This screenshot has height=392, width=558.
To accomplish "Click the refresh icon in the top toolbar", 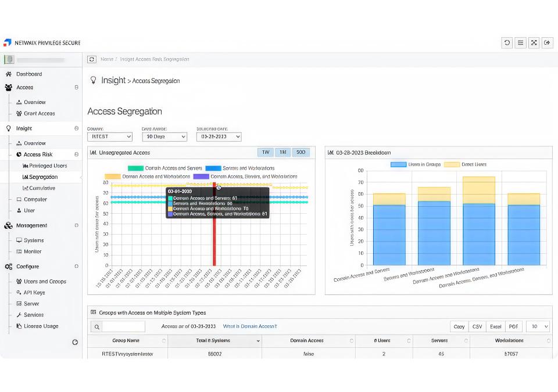I will point(507,43).
